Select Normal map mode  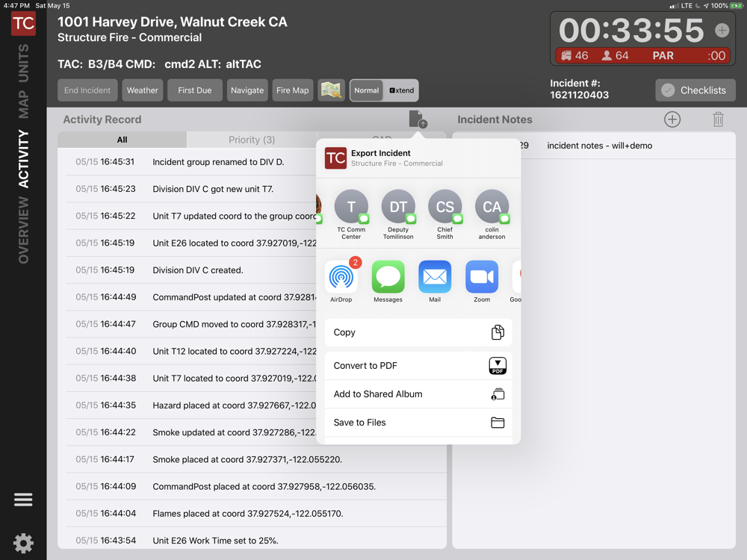[x=366, y=90]
